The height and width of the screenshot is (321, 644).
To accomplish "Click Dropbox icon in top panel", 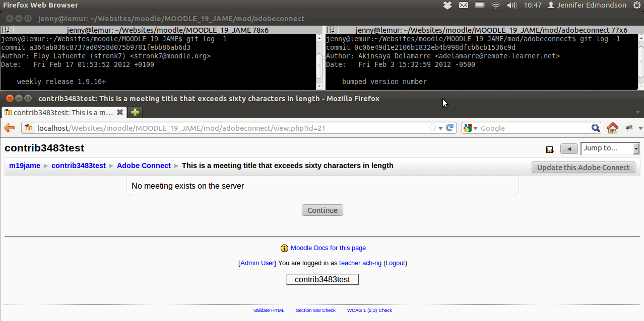I will (x=447, y=5).
